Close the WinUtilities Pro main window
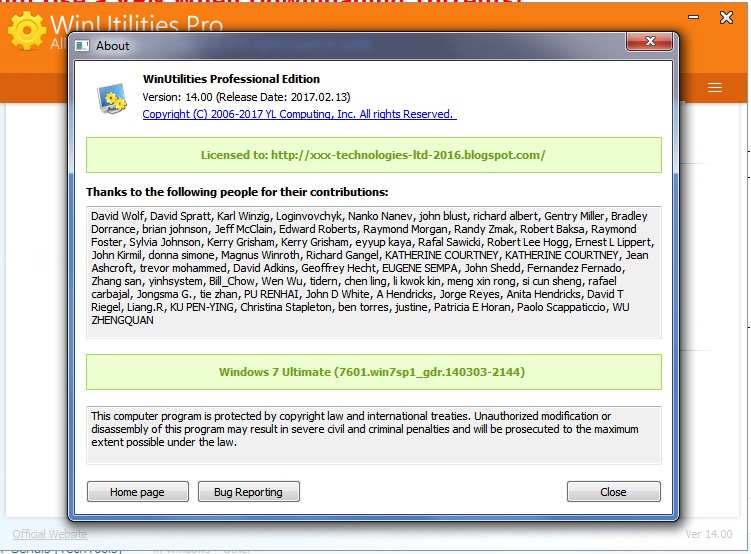This screenshot has height=554, width=751. click(726, 18)
